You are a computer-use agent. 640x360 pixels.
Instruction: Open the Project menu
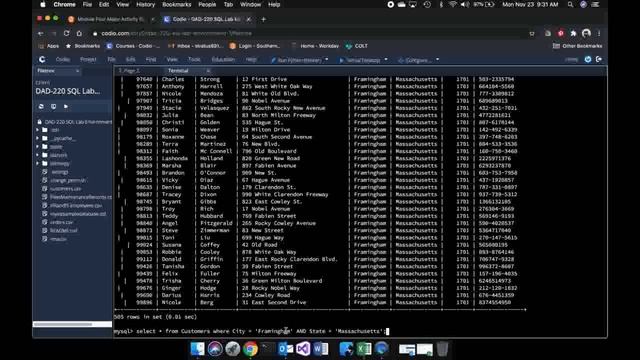point(88,60)
